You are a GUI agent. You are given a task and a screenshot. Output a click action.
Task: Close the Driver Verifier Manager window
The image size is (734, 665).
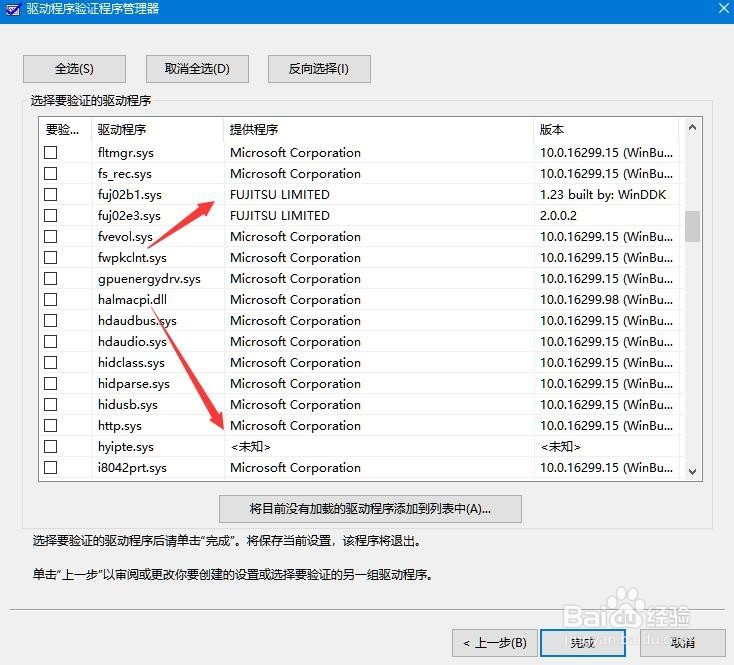click(724, 8)
